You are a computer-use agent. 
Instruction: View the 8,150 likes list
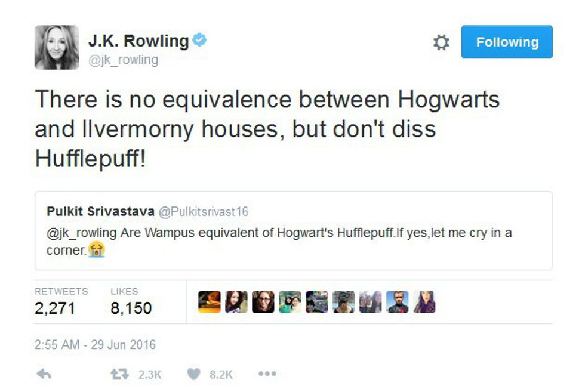[131, 302]
